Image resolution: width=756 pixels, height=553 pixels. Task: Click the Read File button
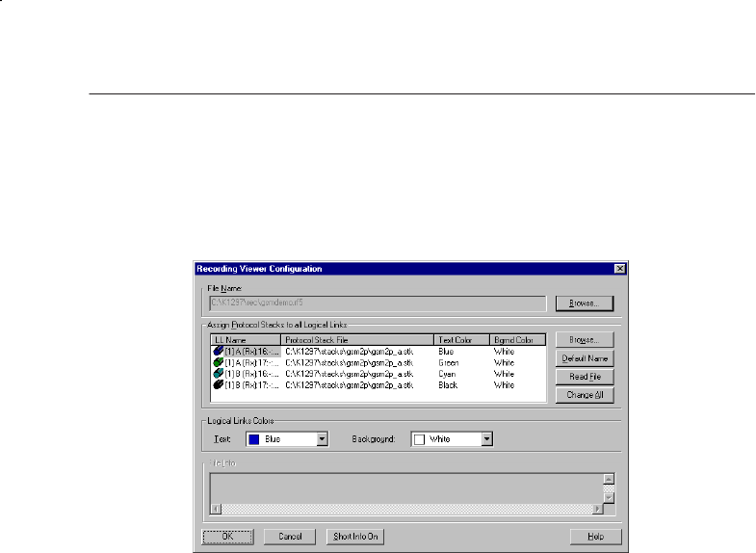585,377
